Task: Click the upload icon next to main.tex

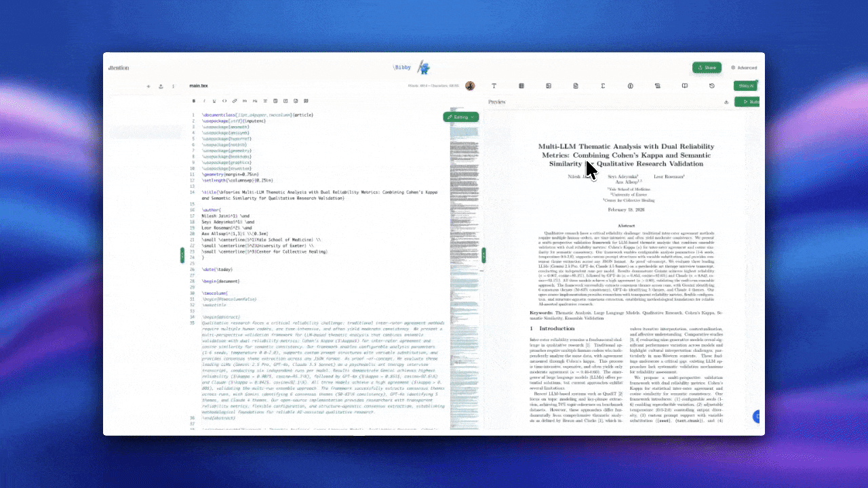Action: click(x=161, y=86)
